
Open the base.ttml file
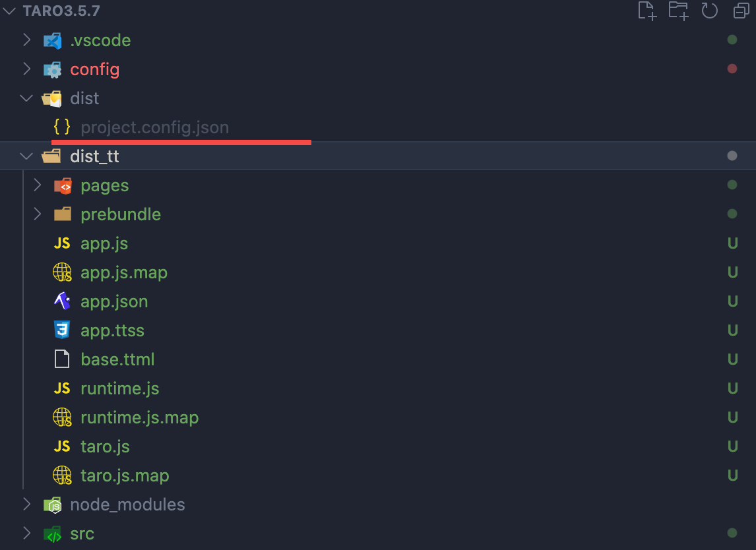point(117,359)
